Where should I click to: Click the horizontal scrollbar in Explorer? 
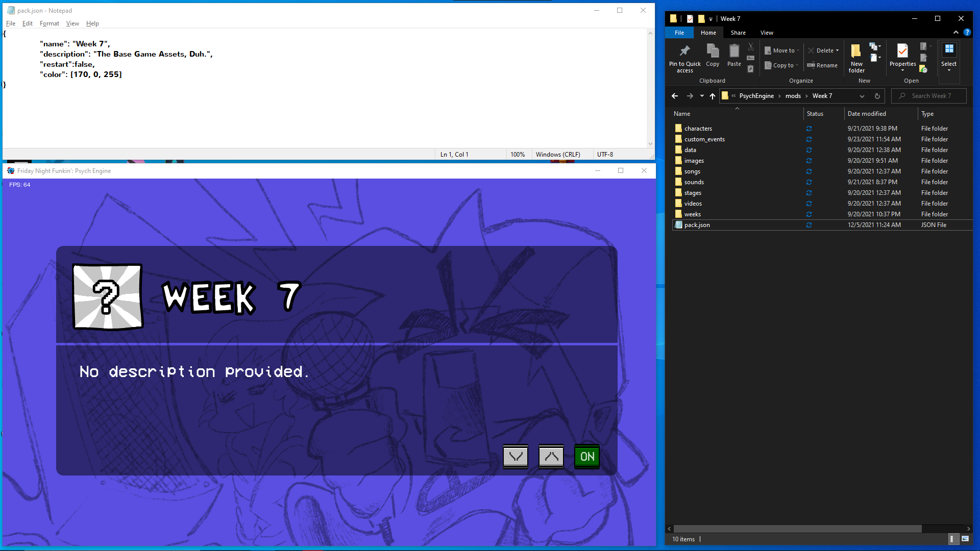(796, 529)
